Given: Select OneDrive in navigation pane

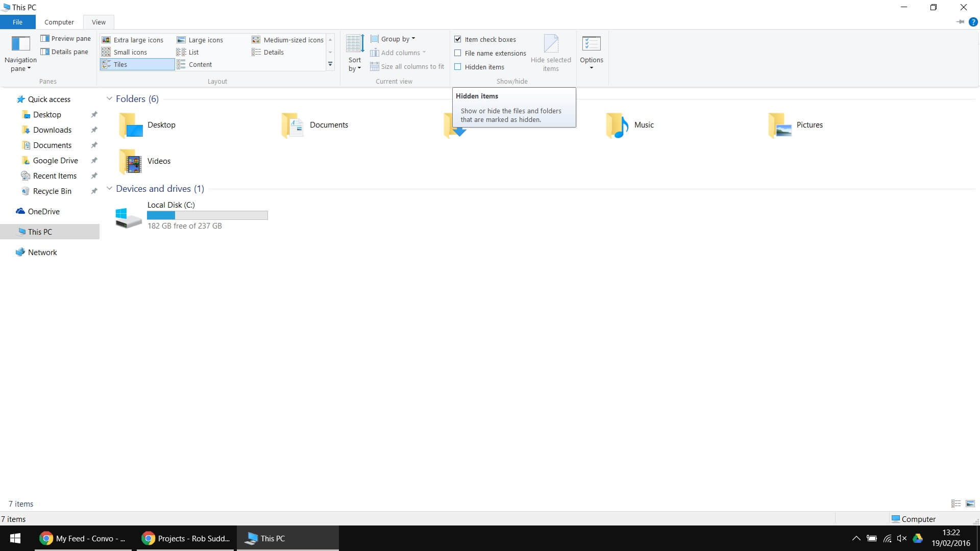Looking at the screenshot, I should pyautogui.click(x=43, y=211).
